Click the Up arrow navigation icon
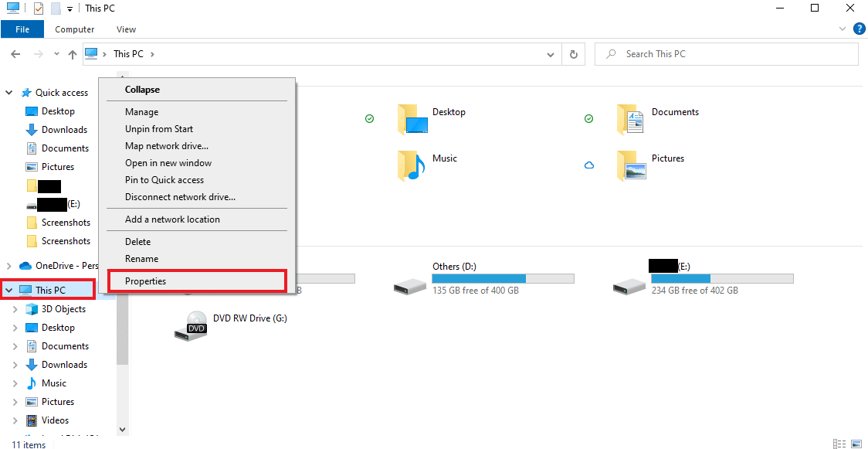 point(73,54)
